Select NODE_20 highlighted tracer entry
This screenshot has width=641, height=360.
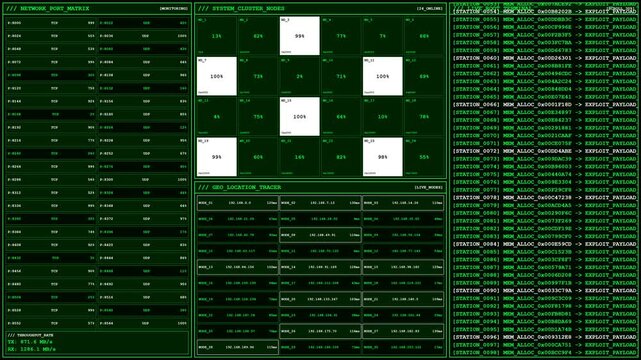320,300
